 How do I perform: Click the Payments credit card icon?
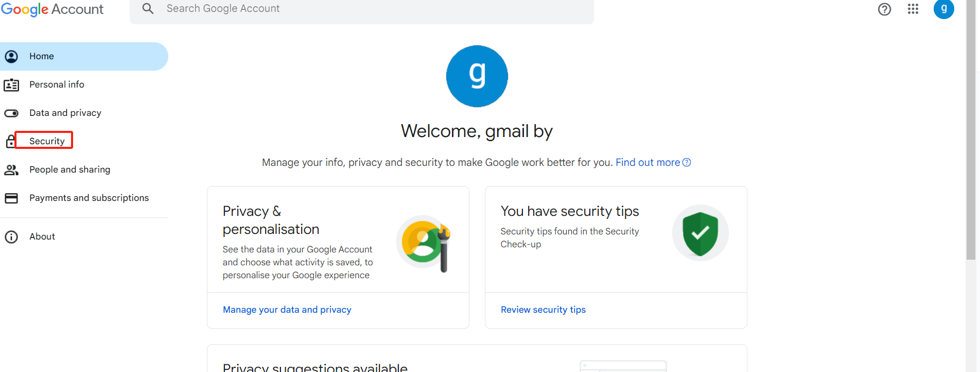click(11, 198)
